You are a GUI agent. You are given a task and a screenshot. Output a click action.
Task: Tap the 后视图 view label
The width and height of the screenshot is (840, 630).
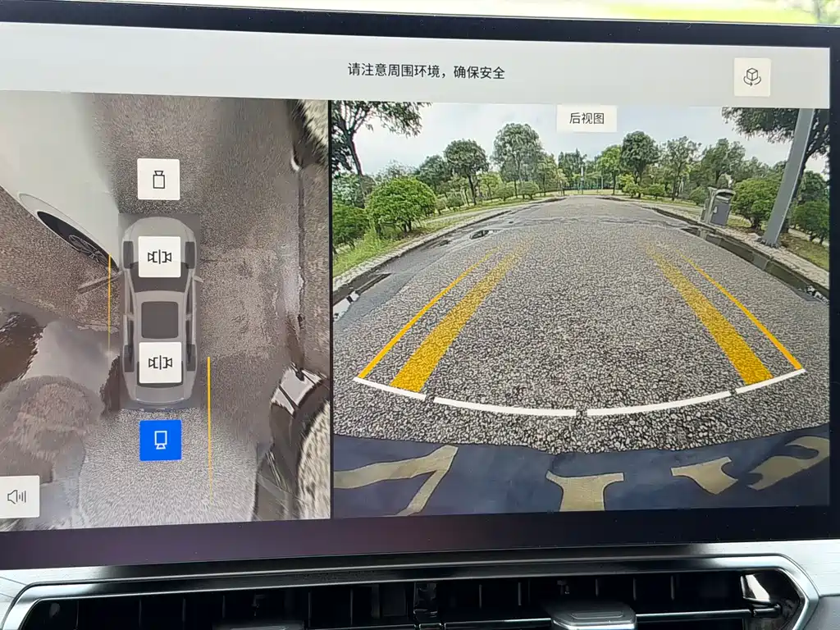tap(587, 118)
